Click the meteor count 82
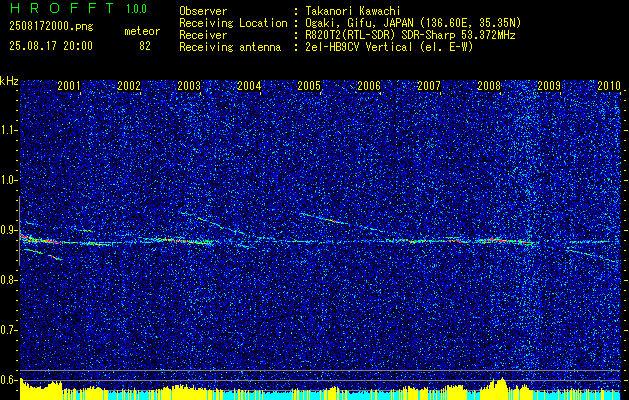 click(145, 46)
